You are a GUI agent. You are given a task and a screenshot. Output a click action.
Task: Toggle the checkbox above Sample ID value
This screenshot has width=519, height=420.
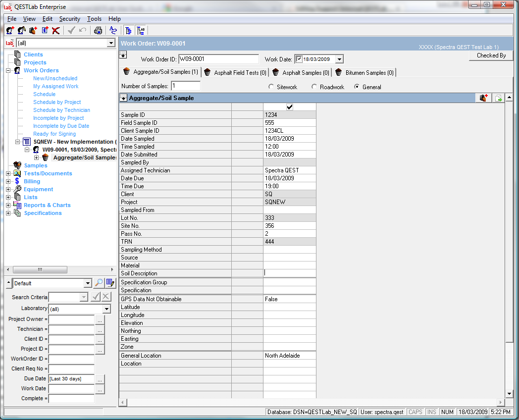click(x=290, y=107)
